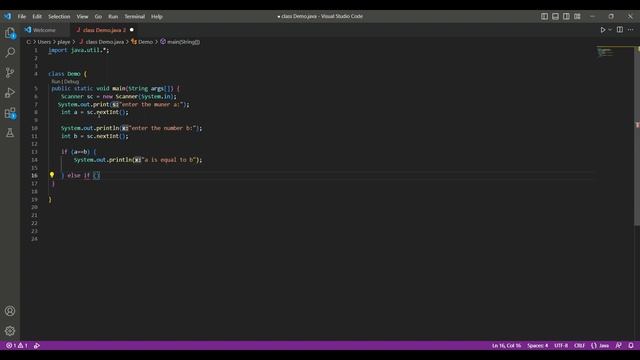The height and width of the screenshot is (360, 640).
Task: Switch to the Welcome tab
Action: [x=44, y=30]
